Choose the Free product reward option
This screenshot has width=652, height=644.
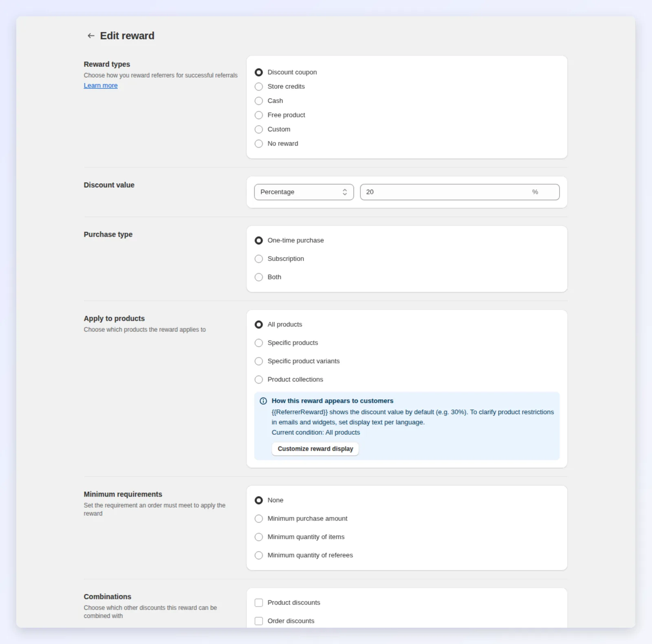click(259, 115)
